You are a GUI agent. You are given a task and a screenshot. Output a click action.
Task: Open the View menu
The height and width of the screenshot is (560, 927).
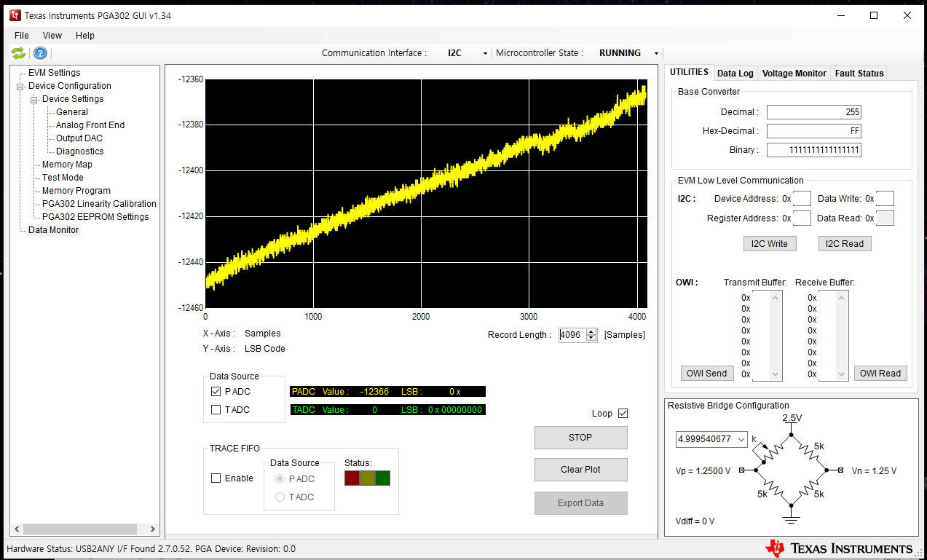pyautogui.click(x=52, y=35)
